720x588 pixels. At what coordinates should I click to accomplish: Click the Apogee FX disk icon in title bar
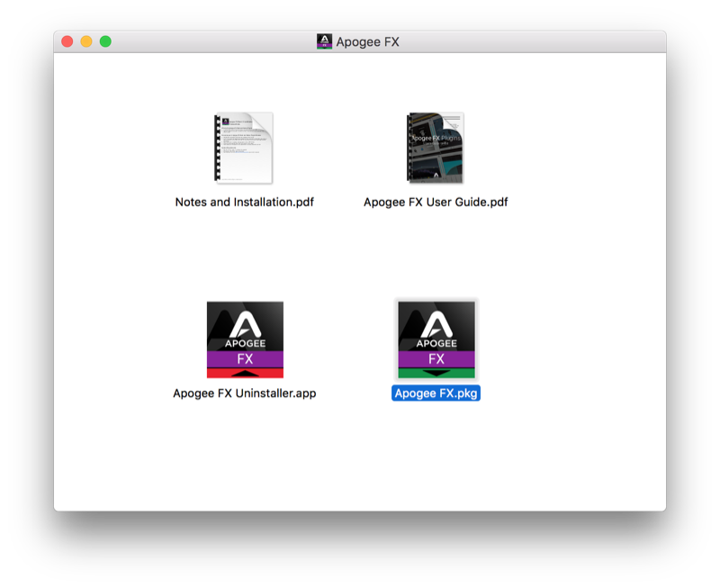(324, 41)
